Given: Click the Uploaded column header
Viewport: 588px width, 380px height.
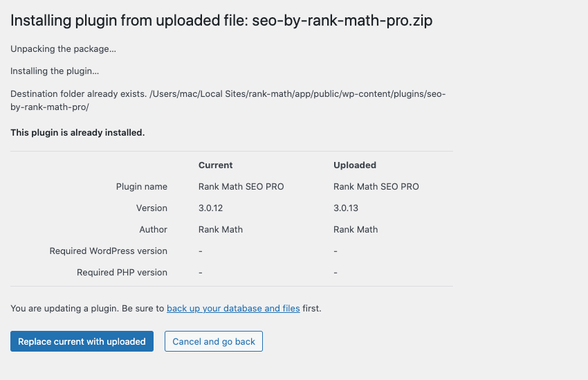Looking at the screenshot, I should (355, 165).
